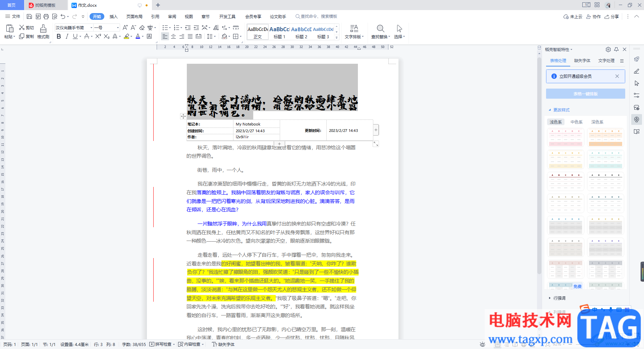This screenshot has height=349, width=644.
Task: Expand the 行强调 section
Action: click(x=550, y=298)
